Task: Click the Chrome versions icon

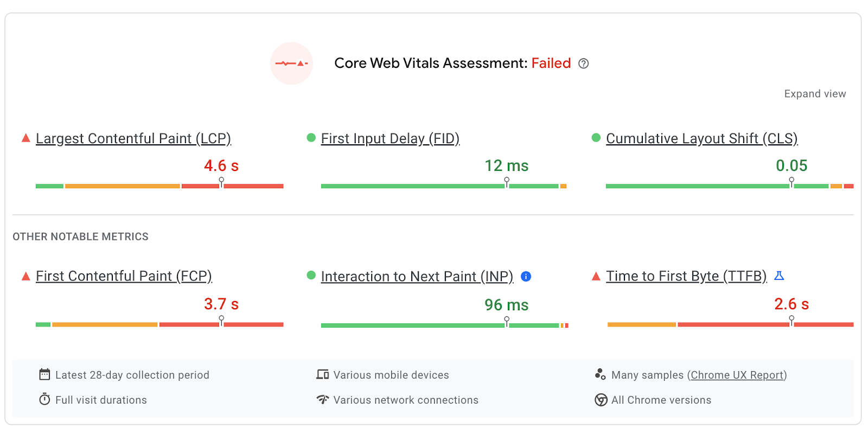Action: point(601,400)
